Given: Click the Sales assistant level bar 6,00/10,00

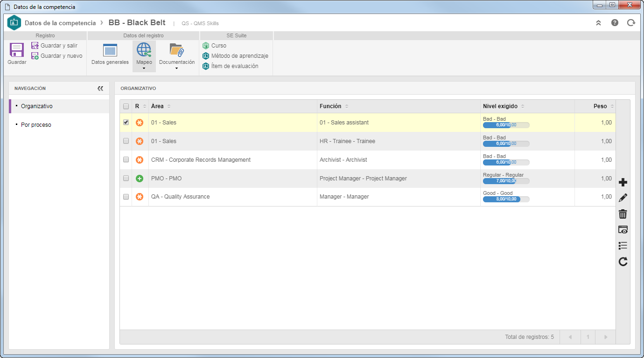Looking at the screenshot, I should pyautogui.click(x=506, y=125).
